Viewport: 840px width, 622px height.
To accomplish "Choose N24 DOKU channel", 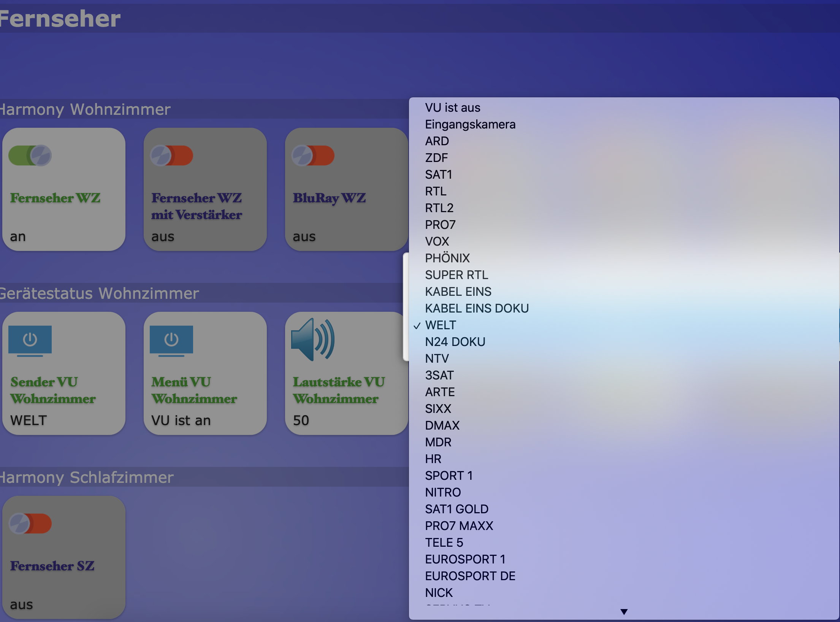I will point(624,342).
